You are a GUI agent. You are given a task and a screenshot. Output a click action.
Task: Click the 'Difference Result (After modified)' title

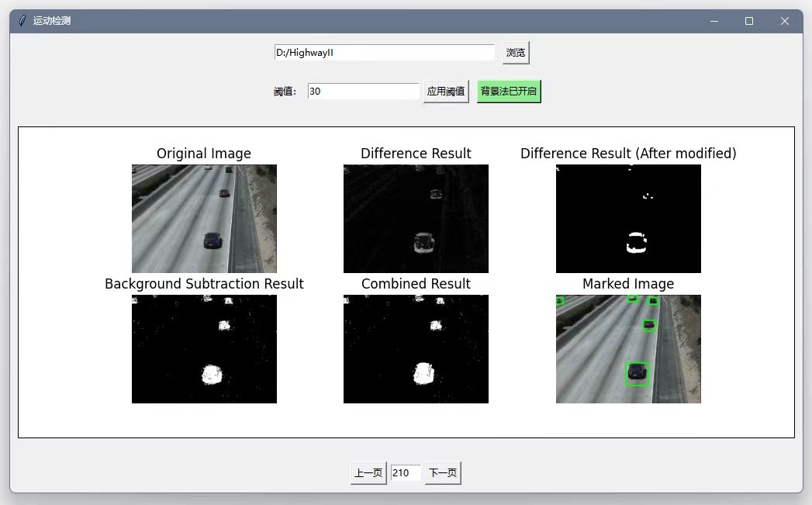[x=628, y=154]
